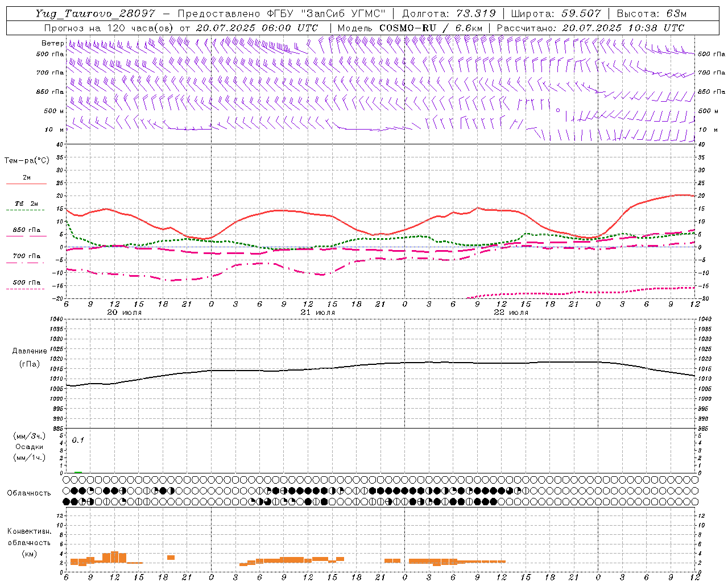728x582 pixels.
Task: Click the solid red 2м legend line sample
Action: pyautogui.click(x=26, y=184)
